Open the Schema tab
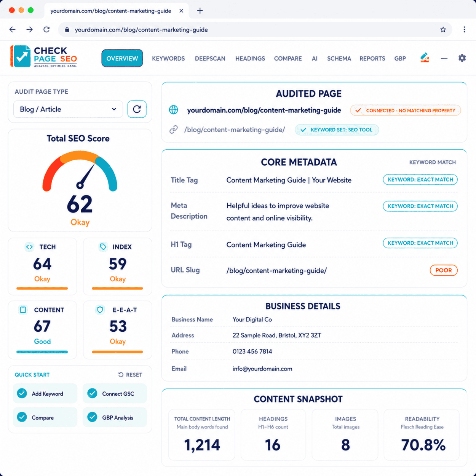Screen dimensions: 476x476 coord(339,58)
